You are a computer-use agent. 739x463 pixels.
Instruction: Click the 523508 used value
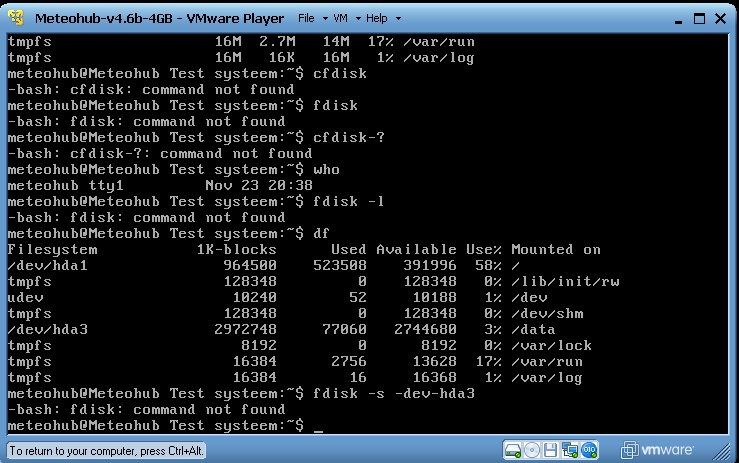pos(340,266)
